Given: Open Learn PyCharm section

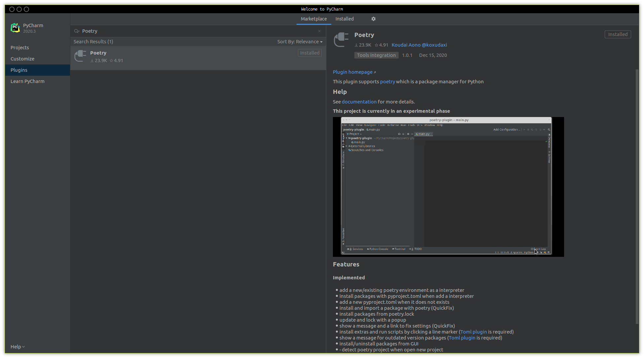Looking at the screenshot, I should point(27,81).
